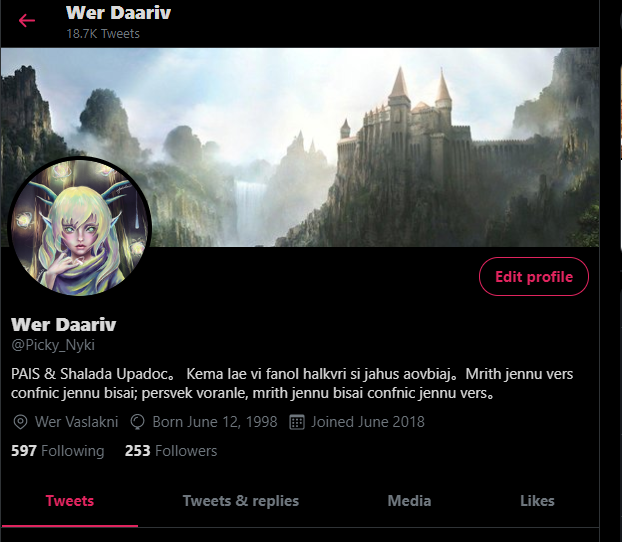This screenshot has height=542, width=622.
Task: Click the Wer Daariv header title
Action: click(x=118, y=13)
